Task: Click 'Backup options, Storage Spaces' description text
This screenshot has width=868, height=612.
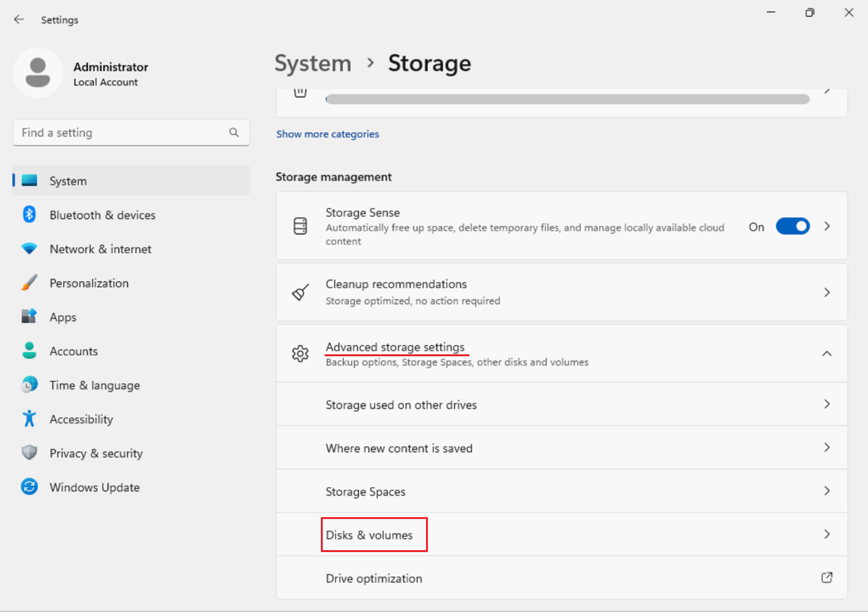Action: pyautogui.click(x=457, y=362)
